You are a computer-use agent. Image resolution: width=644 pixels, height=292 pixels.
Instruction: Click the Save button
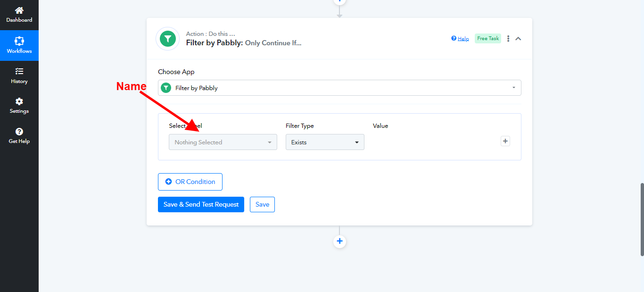click(262, 204)
